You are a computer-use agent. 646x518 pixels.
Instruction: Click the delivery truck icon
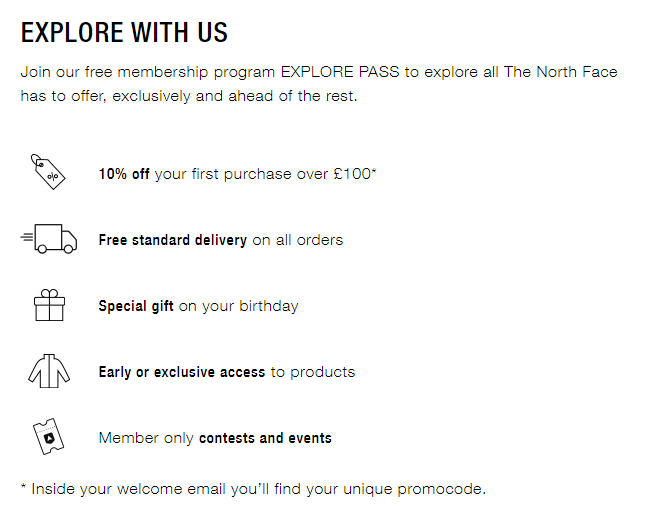49,239
